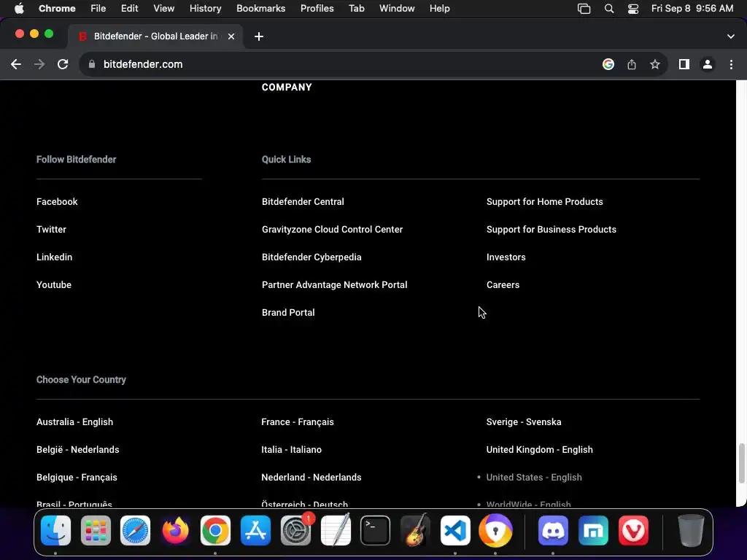Screen dimensions: 747x560
Task: Open App Store from the Dock
Action: click(255, 531)
